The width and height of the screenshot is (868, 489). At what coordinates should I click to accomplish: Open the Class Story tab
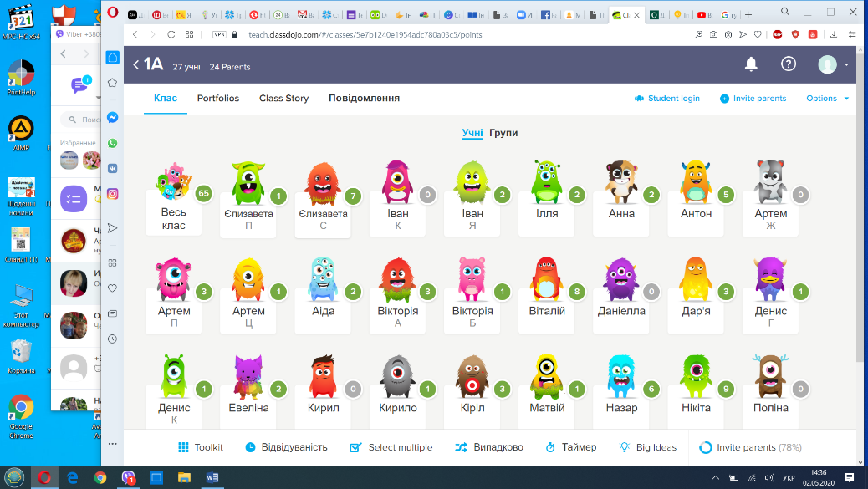point(284,98)
